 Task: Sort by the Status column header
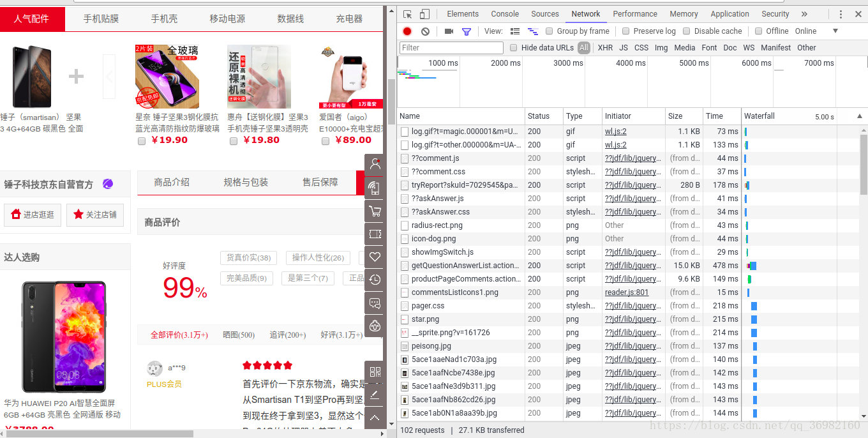point(544,116)
